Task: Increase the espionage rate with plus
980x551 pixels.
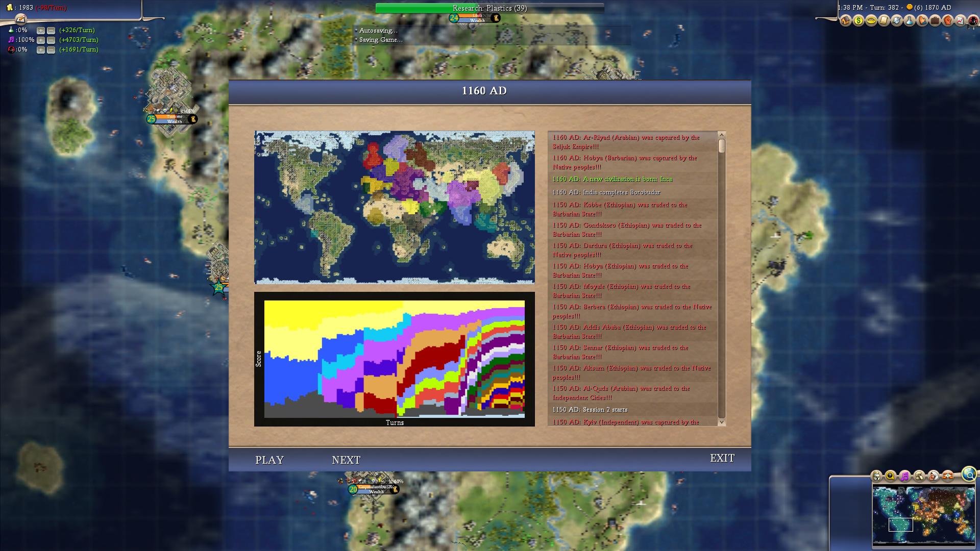Action: coord(41,50)
